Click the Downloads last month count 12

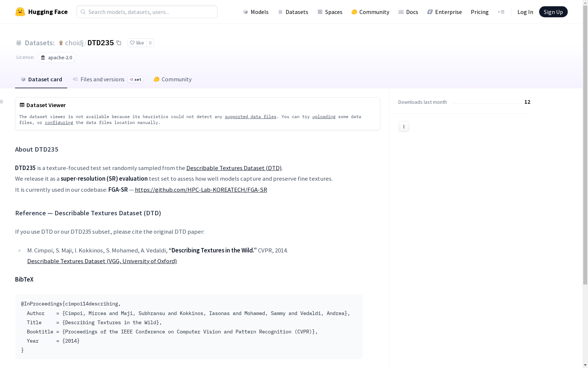coord(527,102)
